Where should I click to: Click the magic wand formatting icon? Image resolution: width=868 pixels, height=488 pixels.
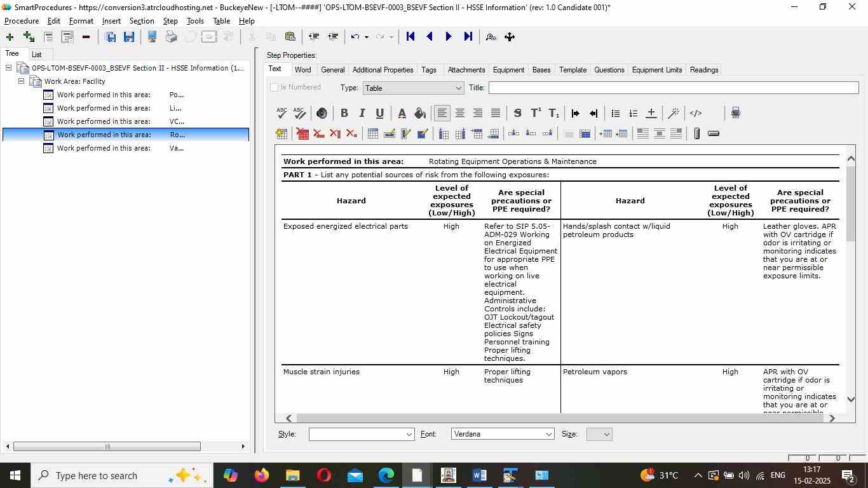tap(674, 113)
